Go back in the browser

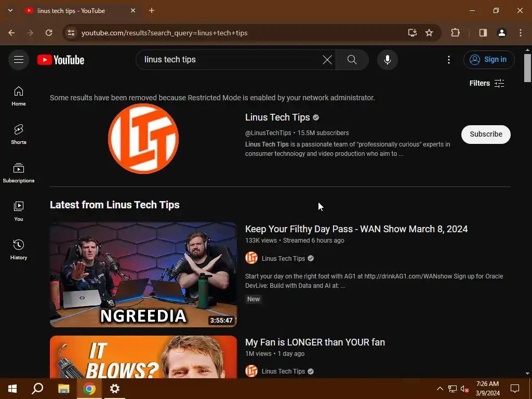11,33
